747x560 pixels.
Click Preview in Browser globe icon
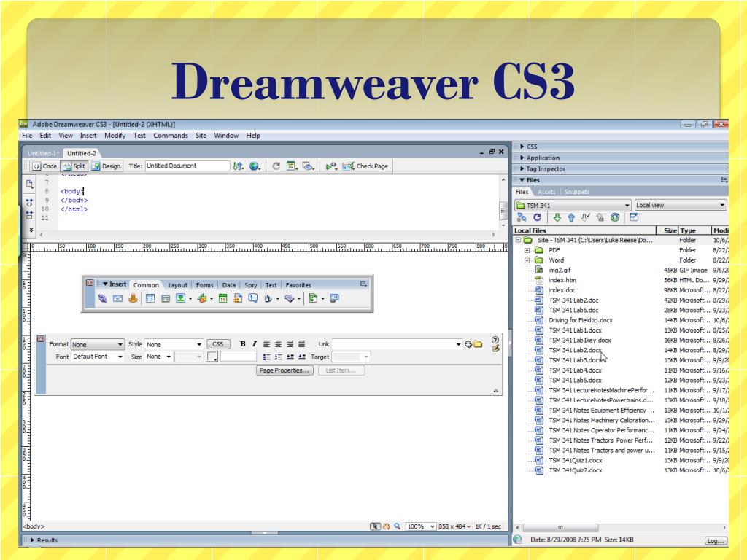[x=255, y=166]
